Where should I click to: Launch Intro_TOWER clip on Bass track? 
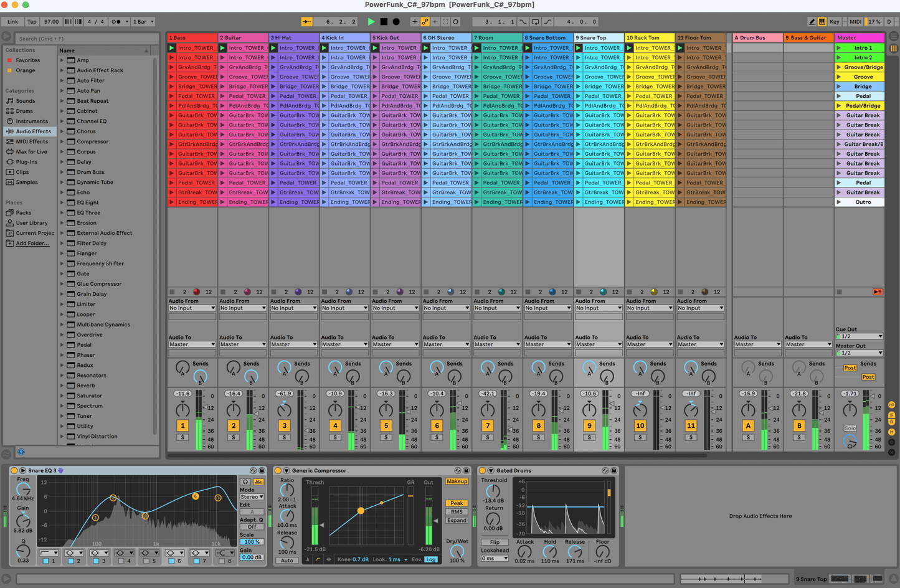(173, 48)
